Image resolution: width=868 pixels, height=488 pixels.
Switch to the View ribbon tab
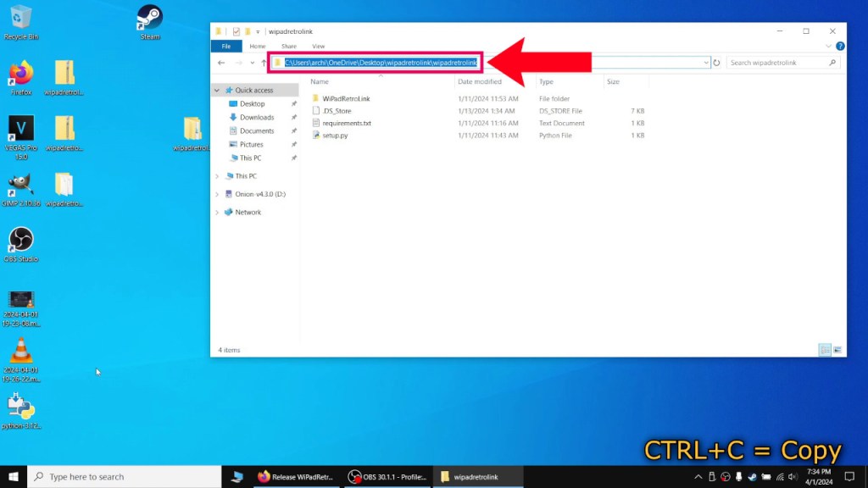(319, 46)
